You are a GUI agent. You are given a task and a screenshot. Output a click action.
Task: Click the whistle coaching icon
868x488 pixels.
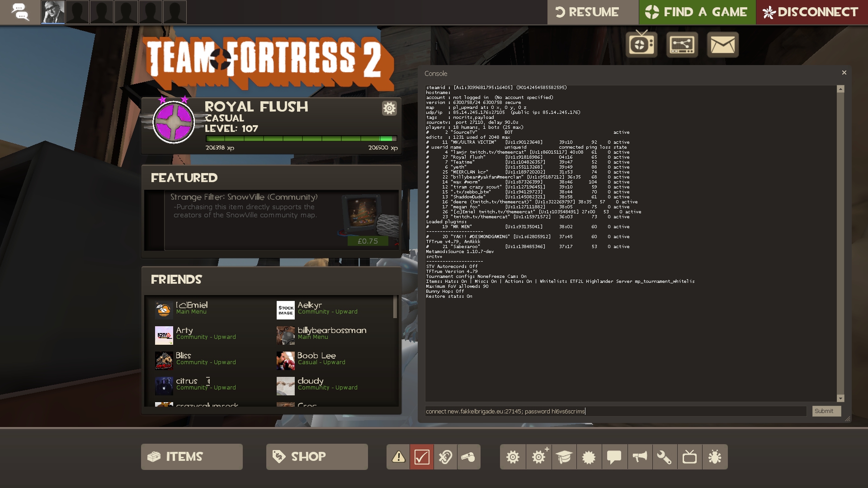[x=468, y=457]
